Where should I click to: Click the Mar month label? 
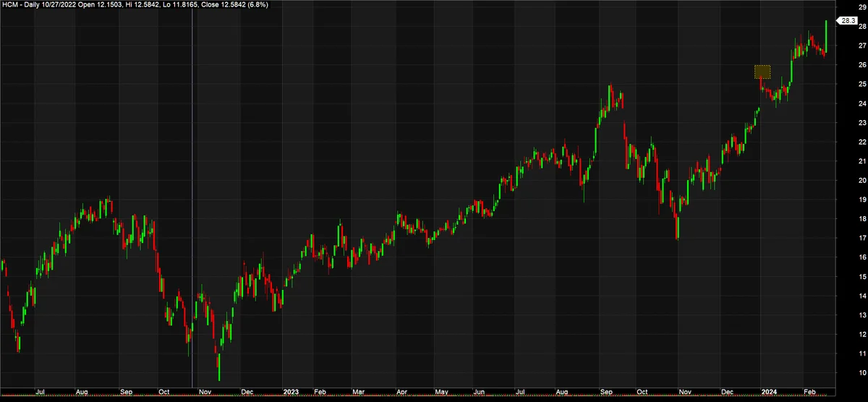[357, 391]
